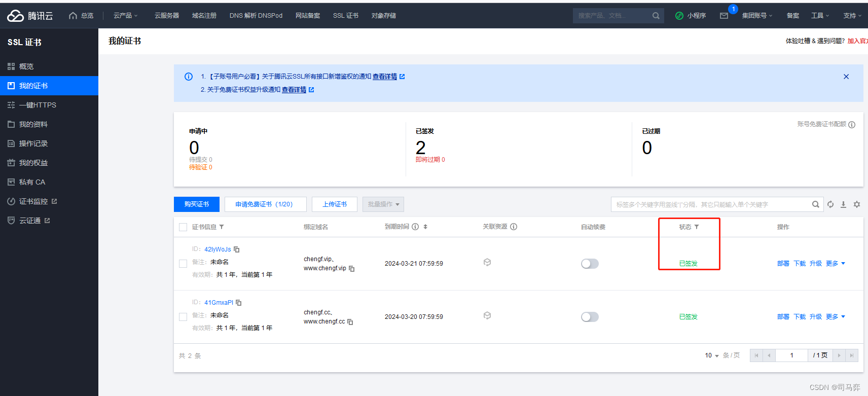The height and width of the screenshot is (396, 868).
Task: Open first notice external link icon
Action: (402, 77)
